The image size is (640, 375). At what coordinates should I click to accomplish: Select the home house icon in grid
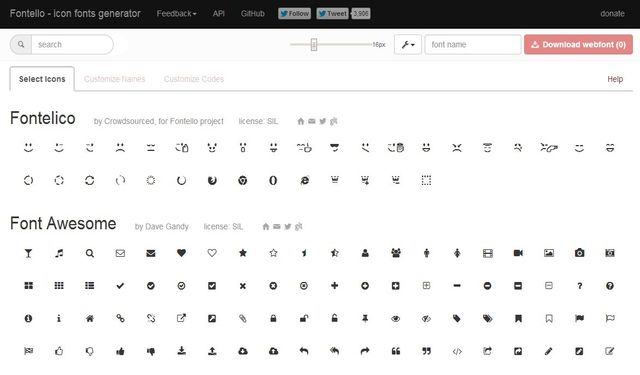[89, 318]
